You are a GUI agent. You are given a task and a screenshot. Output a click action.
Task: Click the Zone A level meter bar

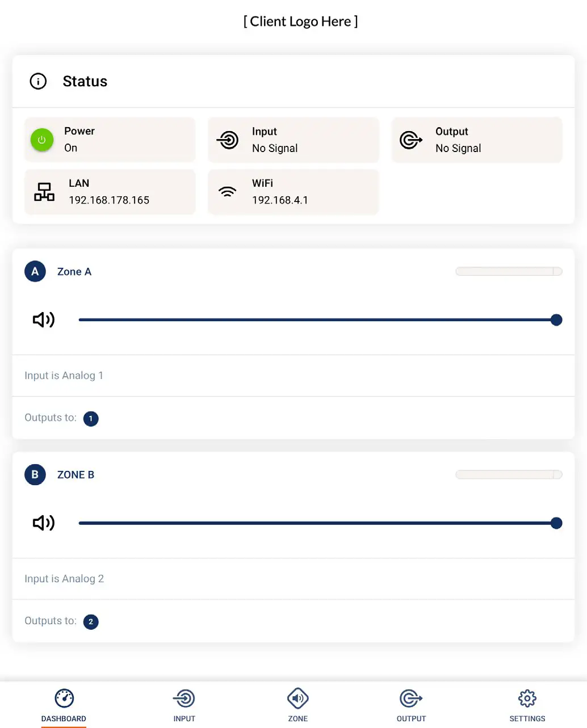(509, 272)
